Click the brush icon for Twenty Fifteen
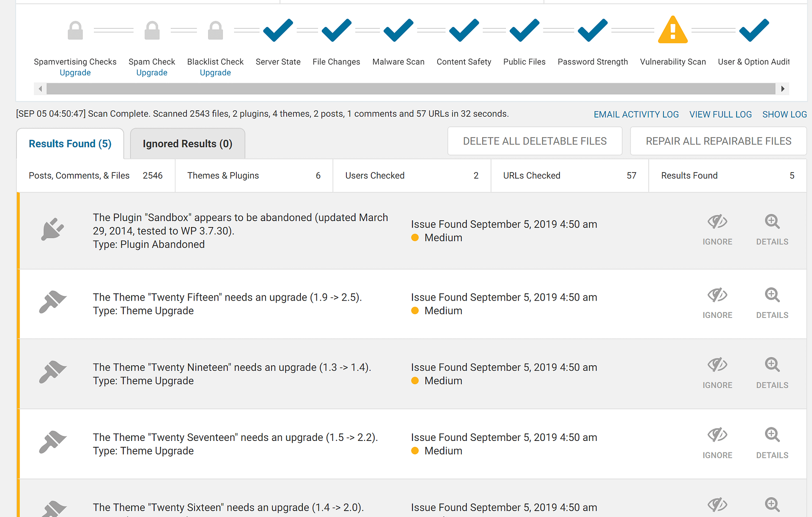This screenshot has height=517, width=812. pyautogui.click(x=52, y=302)
